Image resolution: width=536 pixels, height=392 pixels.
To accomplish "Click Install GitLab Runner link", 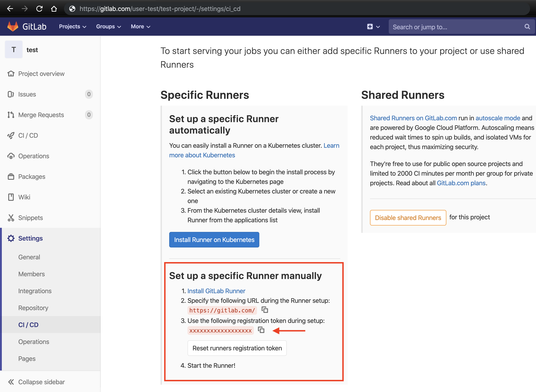I will coord(216,290).
